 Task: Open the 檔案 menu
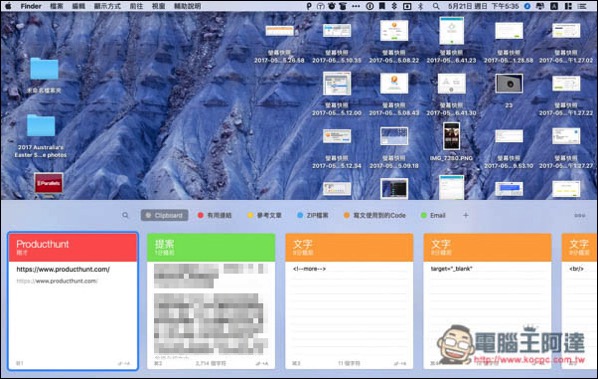(56, 6)
